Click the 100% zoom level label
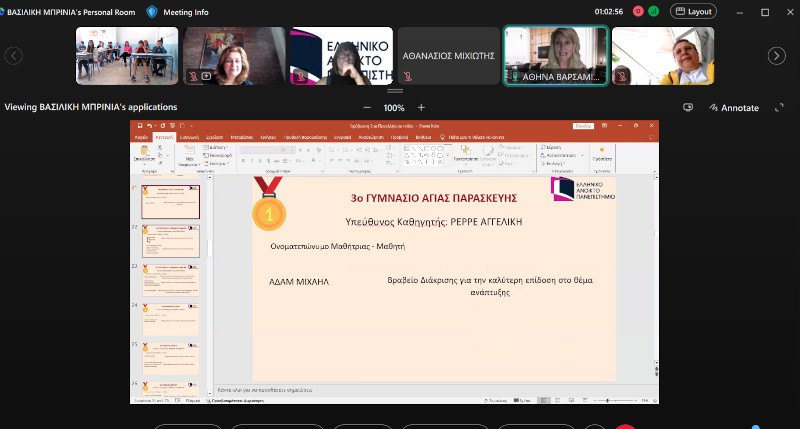The width and height of the screenshot is (800, 429). [x=394, y=108]
